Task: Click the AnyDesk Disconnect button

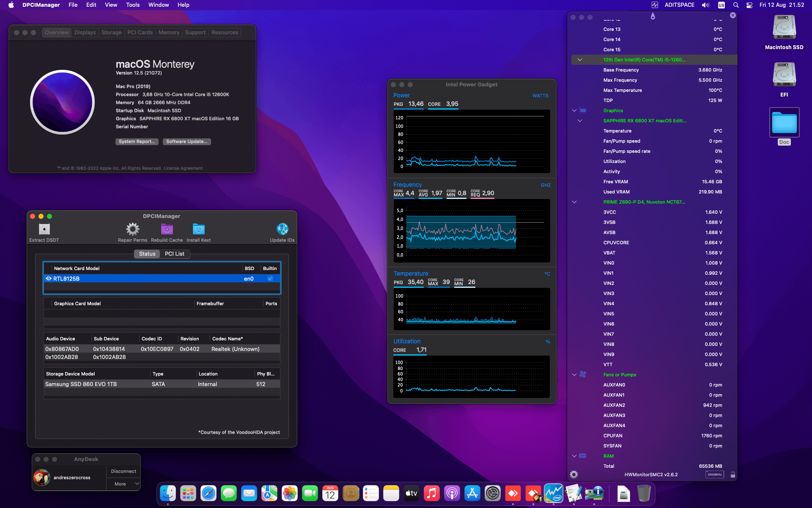Action: pos(123,471)
